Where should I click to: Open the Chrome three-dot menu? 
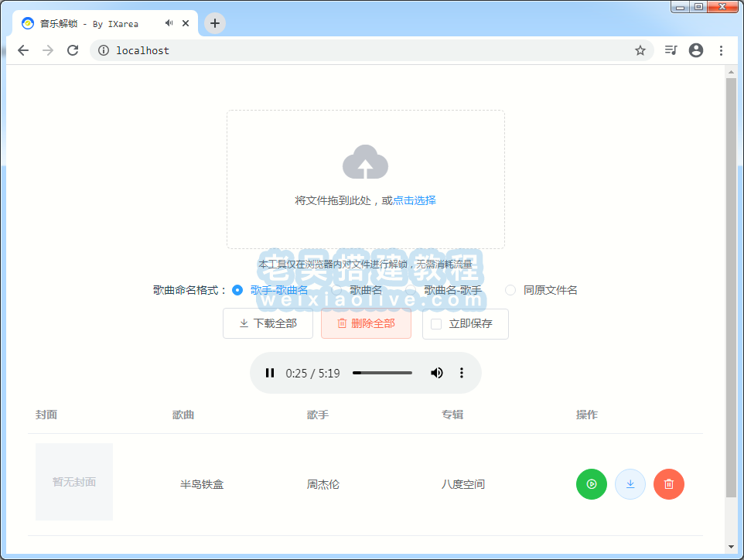(x=721, y=50)
